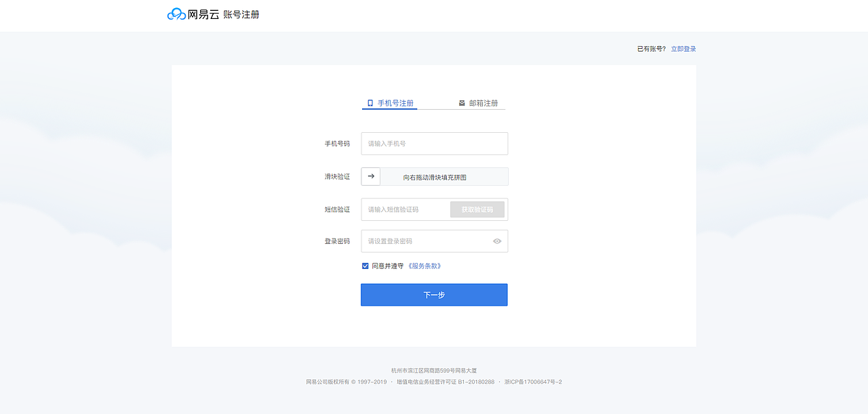Click the 网易公司版权所有 © 1997-2019 text
The image size is (868, 414).
[347, 382]
